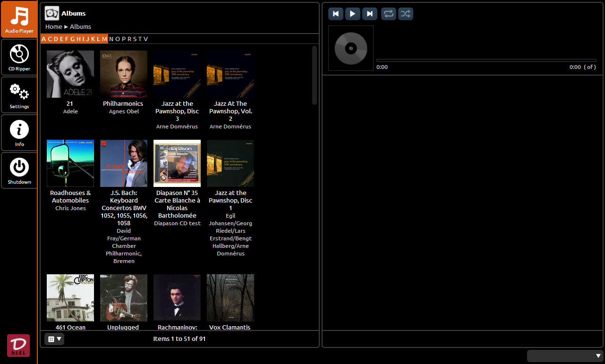
Task: Expand the bottom-right dropdown selector
Action: (x=565, y=356)
